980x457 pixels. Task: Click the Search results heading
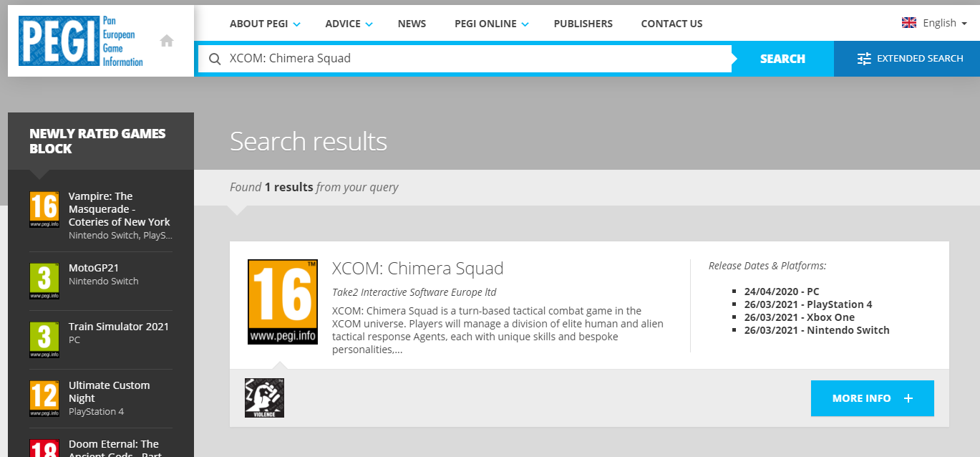309,142
